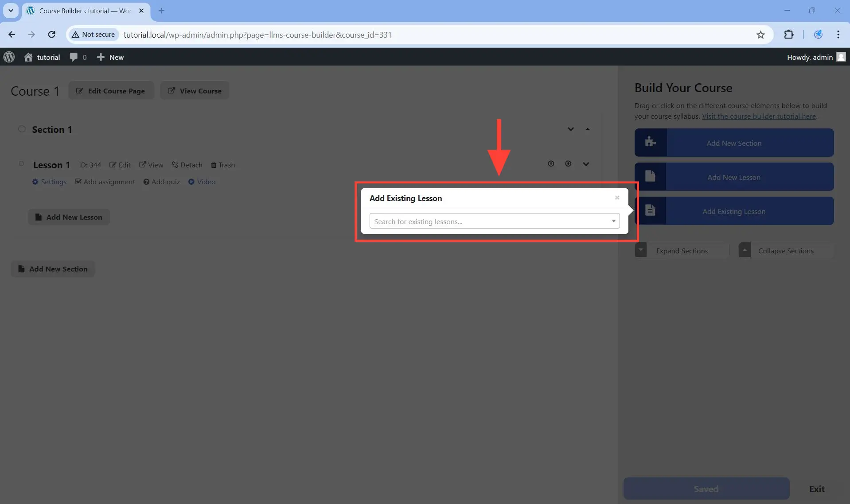Image resolution: width=850 pixels, height=504 pixels.
Task: Click the Lesson 1 move-to-previous-section icon
Action: (551, 164)
